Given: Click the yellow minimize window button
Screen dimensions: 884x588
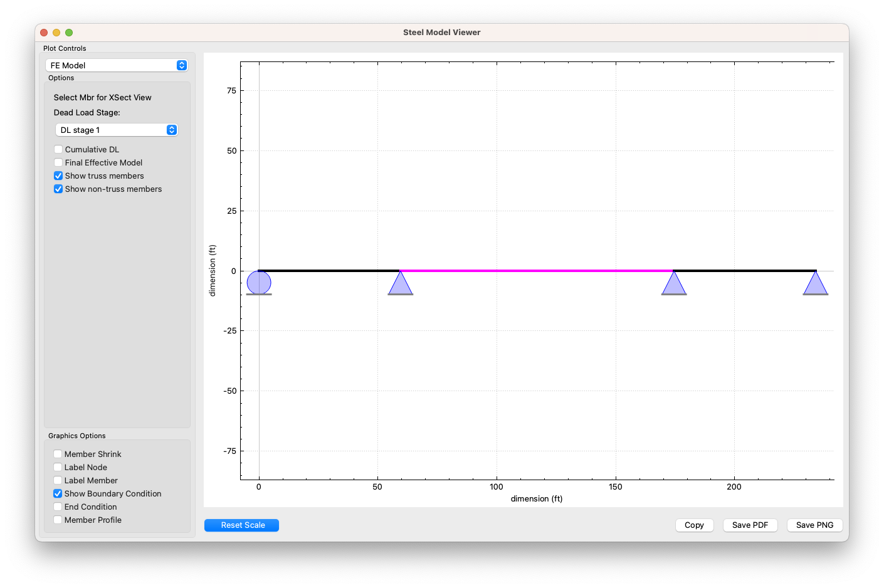Looking at the screenshot, I should coord(56,33).
